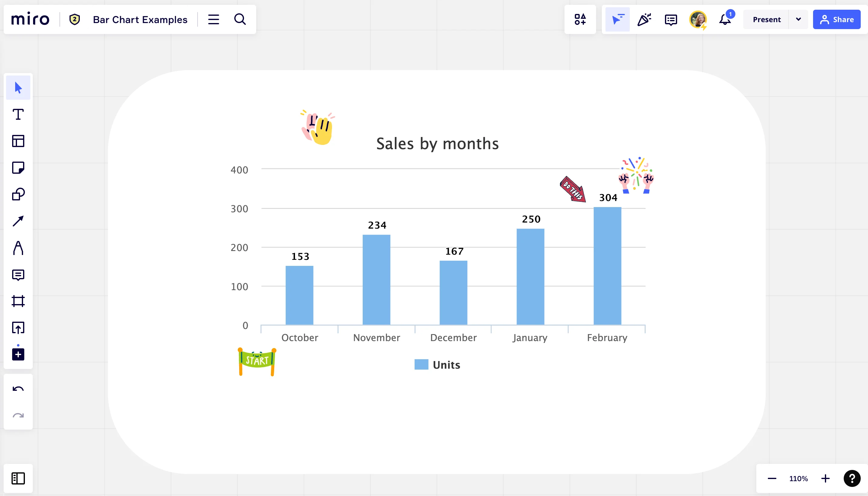
Task: Open reactions confetti icon
Action: [x=644, y=19]
